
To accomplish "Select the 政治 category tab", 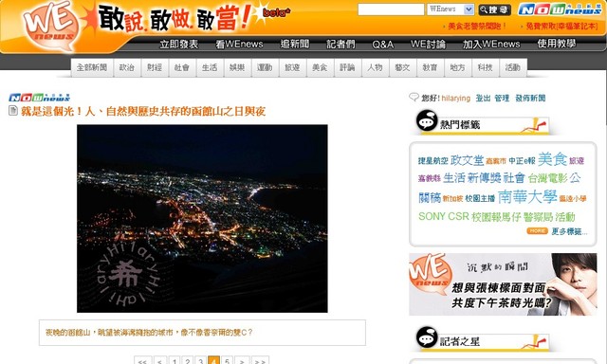I will (127, 67).
